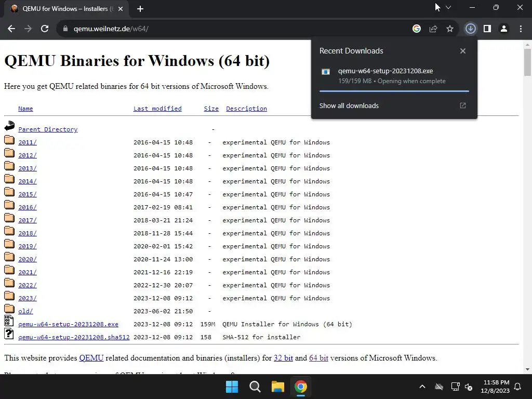Image resolution: width=532 pixels, height=399 pixels.
Task: Open the 2012/ folder link
Action: tap(28, 155)
